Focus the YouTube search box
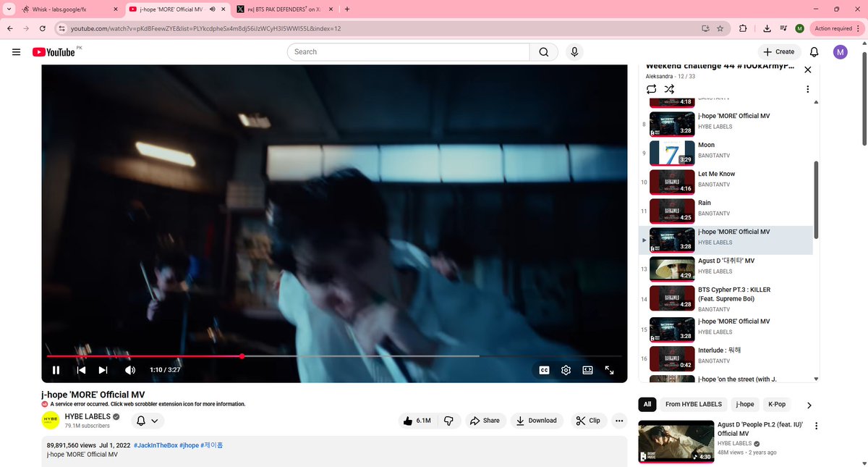This screenshot has height=467, width=868. click(x=409, y=52)
